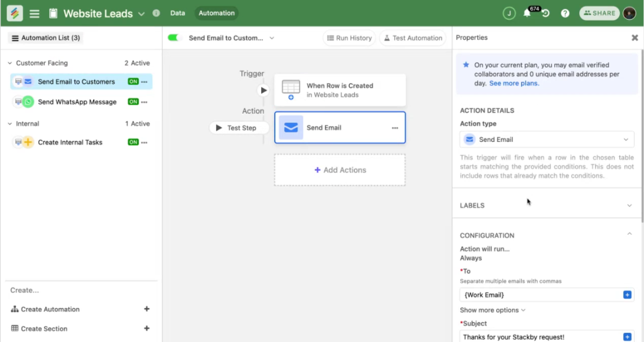Click the trigger play arrow icon
Viewport: 644px width, 342px height.
point(263,90)
